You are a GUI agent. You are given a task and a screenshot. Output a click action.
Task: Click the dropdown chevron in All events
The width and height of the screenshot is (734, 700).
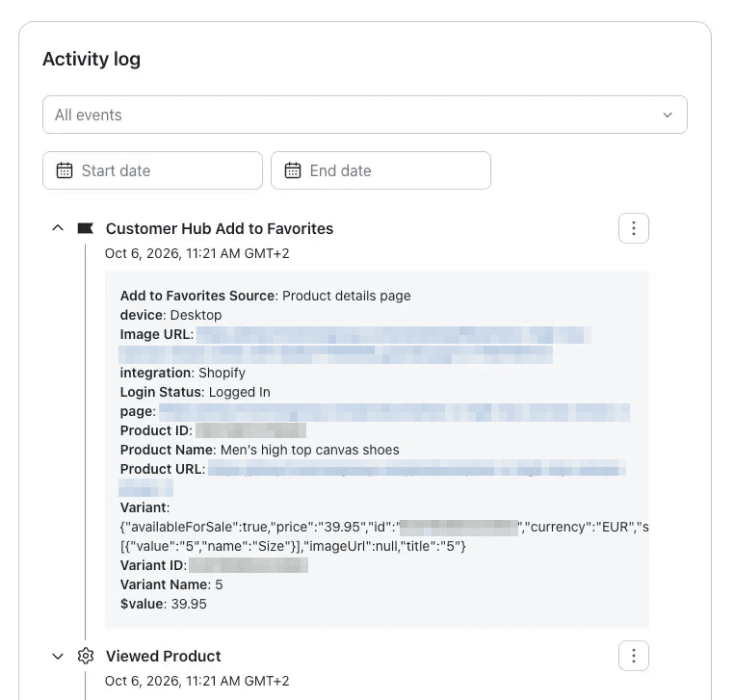(668, 115)
